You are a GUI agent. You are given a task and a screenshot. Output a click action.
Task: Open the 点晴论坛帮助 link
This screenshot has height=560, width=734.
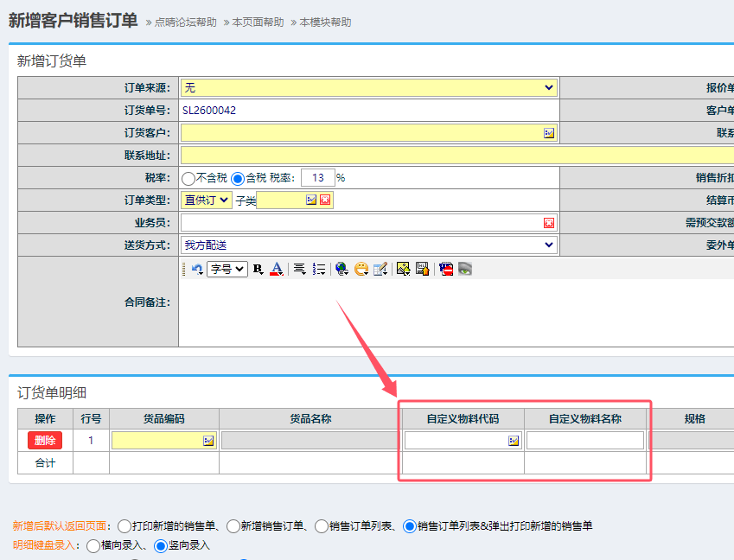click(185, 22)
